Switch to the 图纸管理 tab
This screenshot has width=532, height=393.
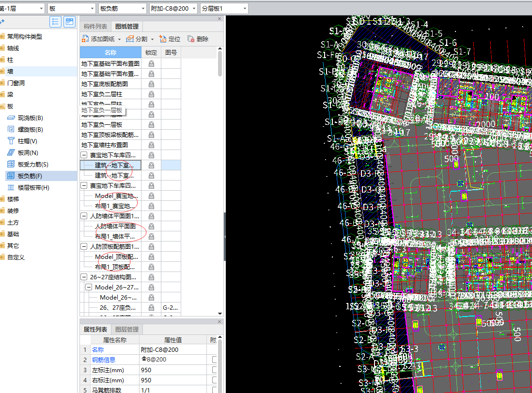[x=127, y=27]
